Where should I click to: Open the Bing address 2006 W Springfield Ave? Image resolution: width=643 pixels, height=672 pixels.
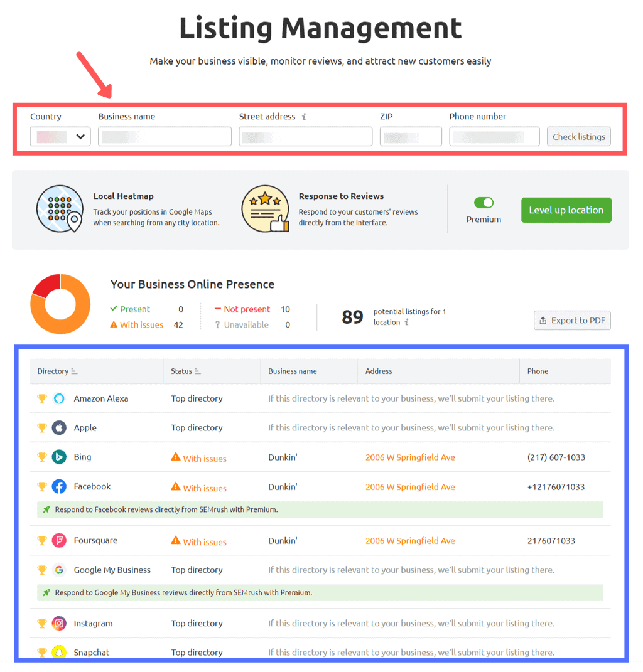click(x=410, y=457)
